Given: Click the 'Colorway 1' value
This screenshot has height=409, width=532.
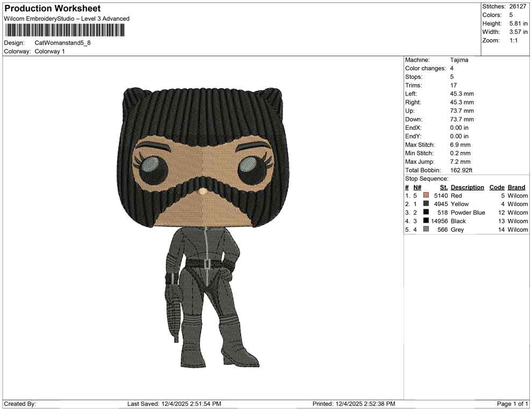Looking at the screenshot, I should pyautogui.click(x=49, y=52).
